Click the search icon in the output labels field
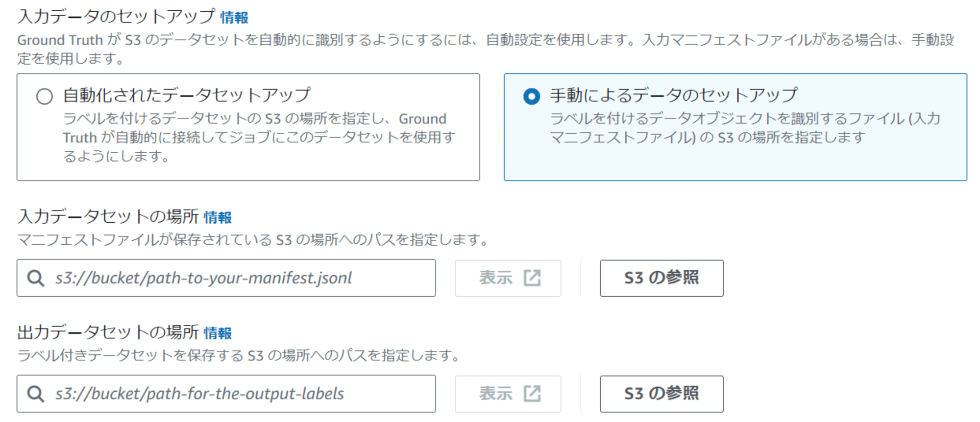Screen dimensions: 980x422 (x=36, y=394)
